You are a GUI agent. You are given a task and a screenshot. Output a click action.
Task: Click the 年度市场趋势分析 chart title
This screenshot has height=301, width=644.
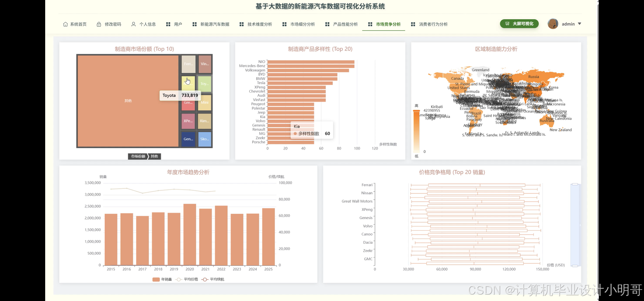click(188, 172)
